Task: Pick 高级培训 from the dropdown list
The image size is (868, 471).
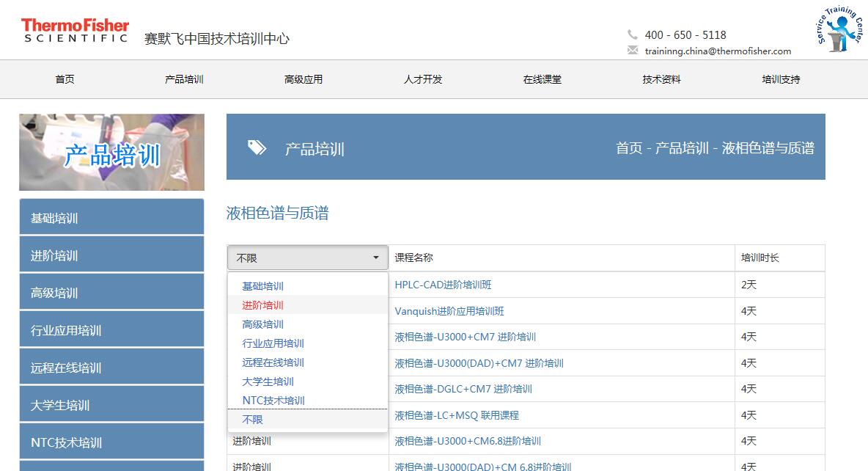Action: [307, 324]
